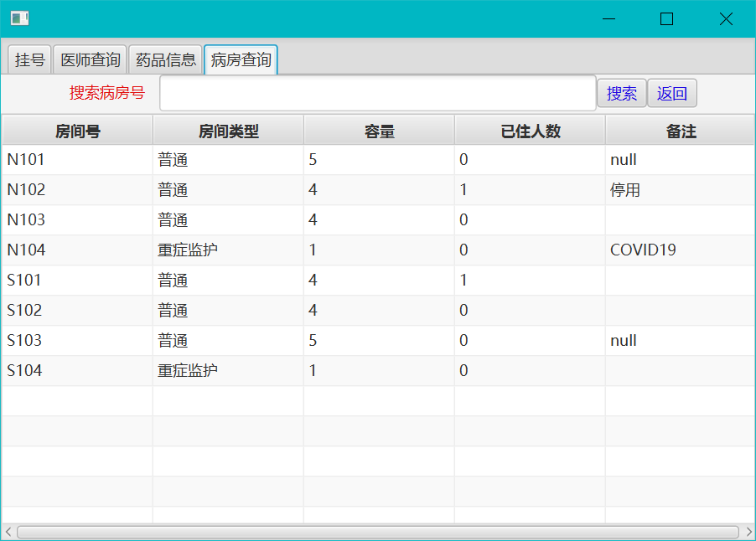The height and width of the screenshot is (541, 756).
Task: Open the 药品信息 tab
Action: (x=165, y=59)
